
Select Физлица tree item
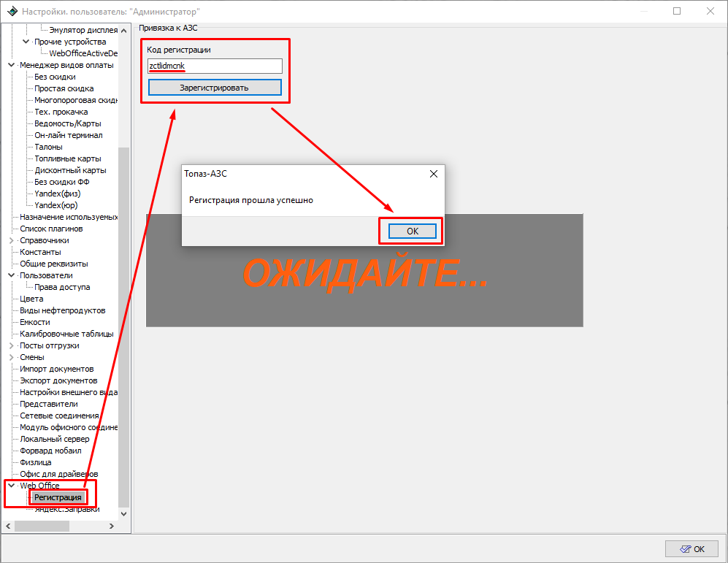(35, 462)
